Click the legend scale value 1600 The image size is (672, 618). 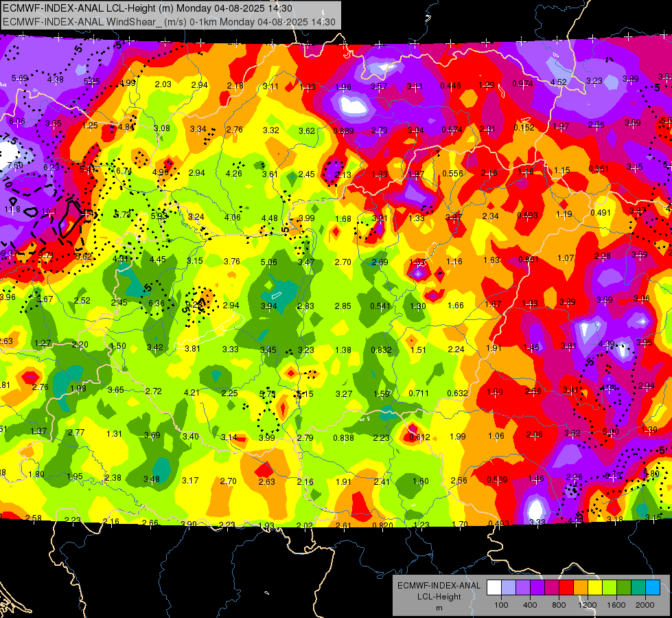point(616,605)
